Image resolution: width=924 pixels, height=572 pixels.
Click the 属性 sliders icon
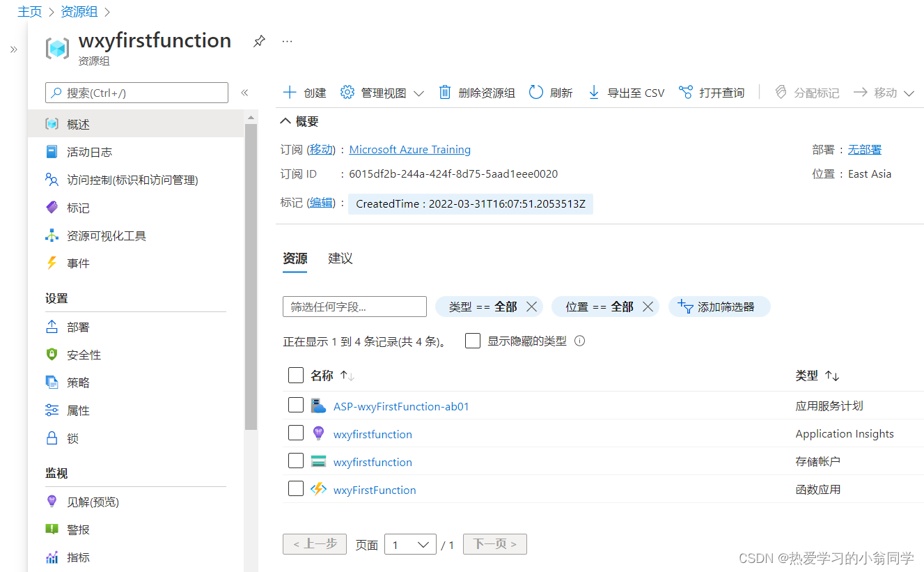52,410
